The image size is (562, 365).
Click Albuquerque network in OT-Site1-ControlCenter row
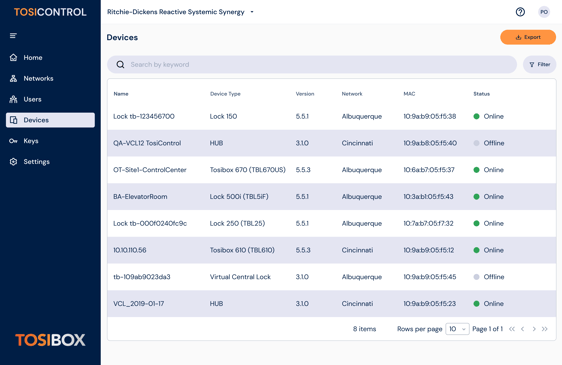click(362, 170)
